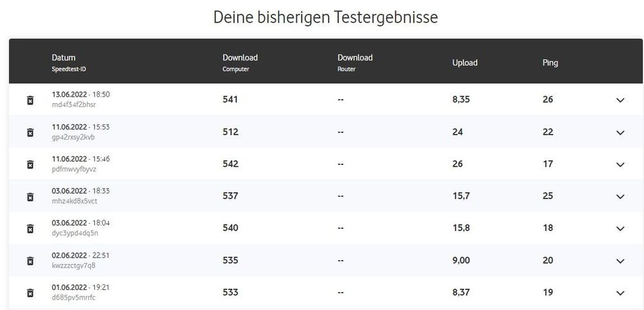644x310 pixels.
Task: Open details for the 540 download result
Action: tap(620, 228)
